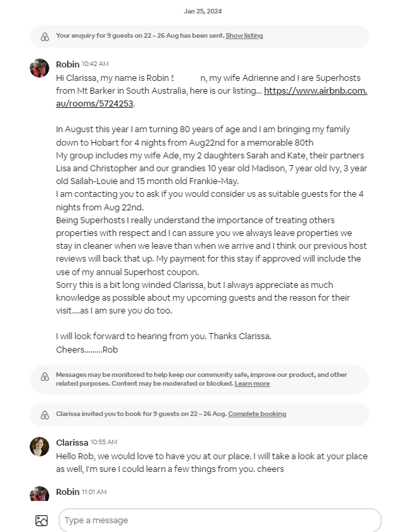Screen dimensions: 407x532
Task: Click Learn more about message monitoring
Action: [252, 384]
